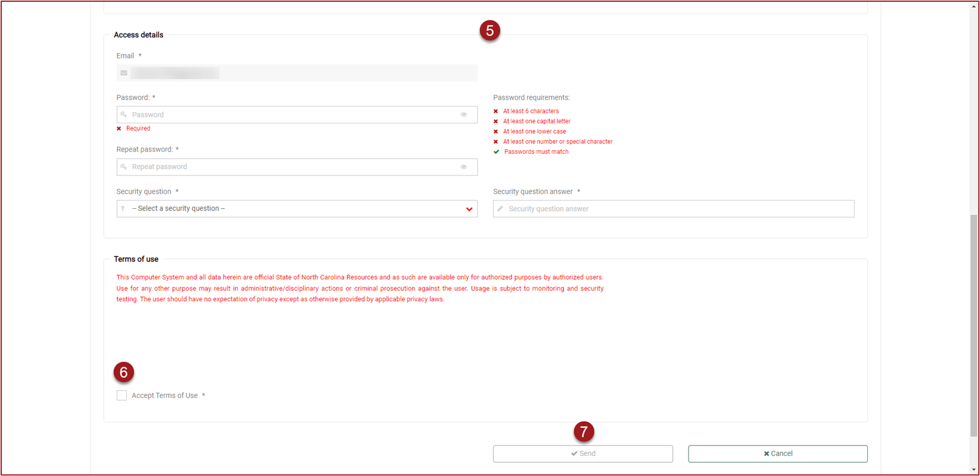Click green checkmark beside Passwords must match
The image size is (980, 476).
click(x=496, y=152)
